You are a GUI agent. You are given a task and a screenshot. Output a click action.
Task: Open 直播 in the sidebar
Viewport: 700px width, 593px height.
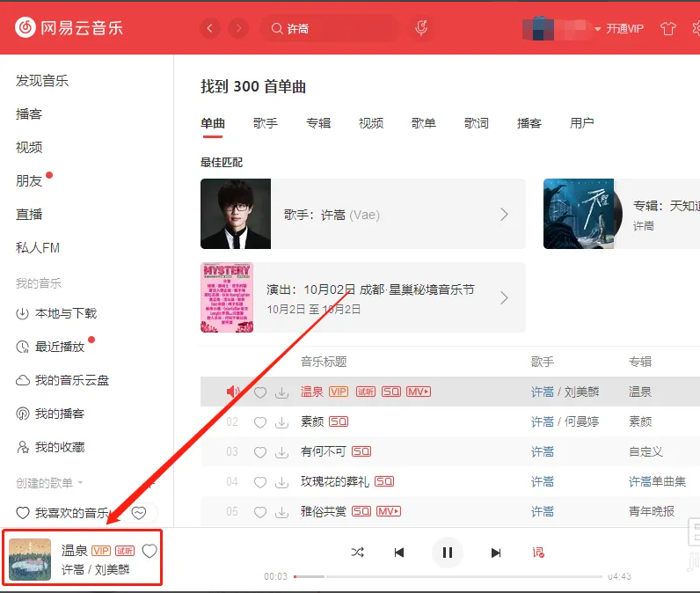pos(29,215)
